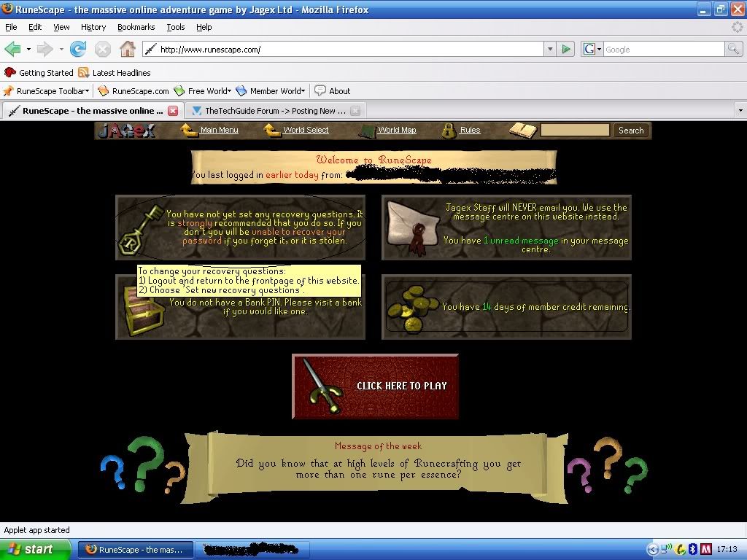Click the search magnifier icon in Google box
Viewport: 747px width, 560px height.
733,50
